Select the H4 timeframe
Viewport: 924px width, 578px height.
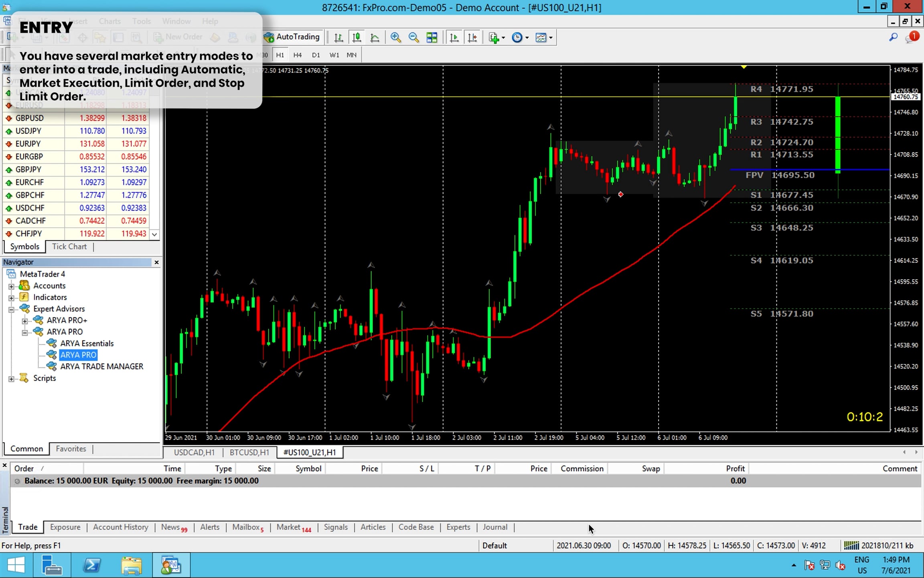pos(297,55)
